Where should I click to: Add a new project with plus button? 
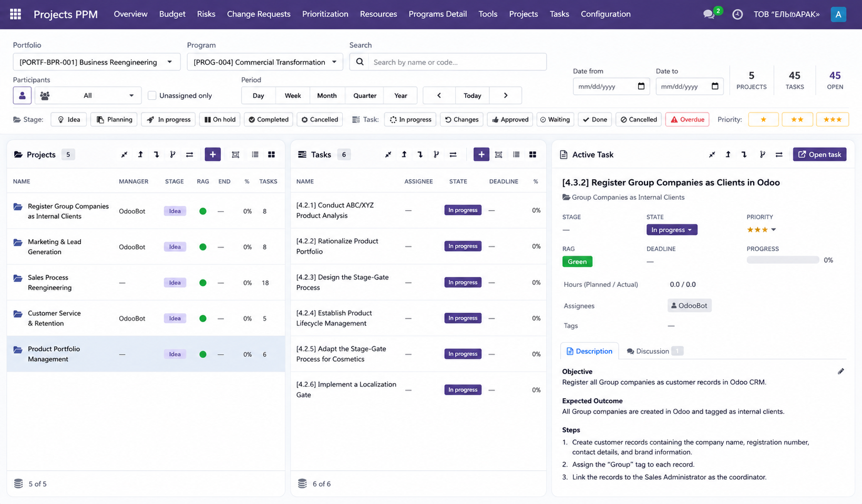212,155
